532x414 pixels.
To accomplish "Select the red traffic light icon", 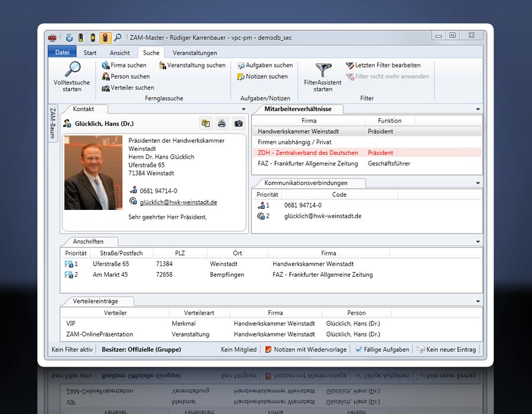I will coord(105,38).
